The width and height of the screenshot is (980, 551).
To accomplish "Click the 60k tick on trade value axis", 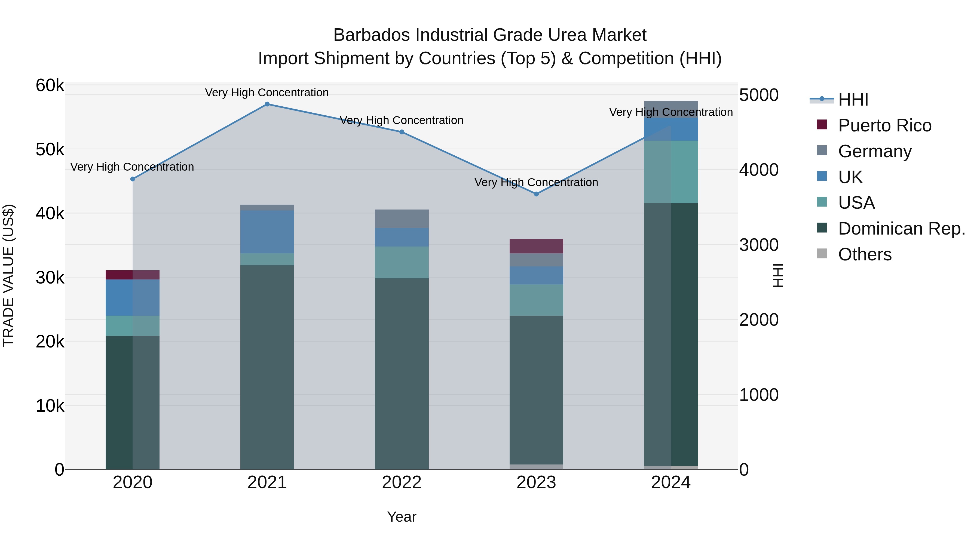I will click(50, 85).
